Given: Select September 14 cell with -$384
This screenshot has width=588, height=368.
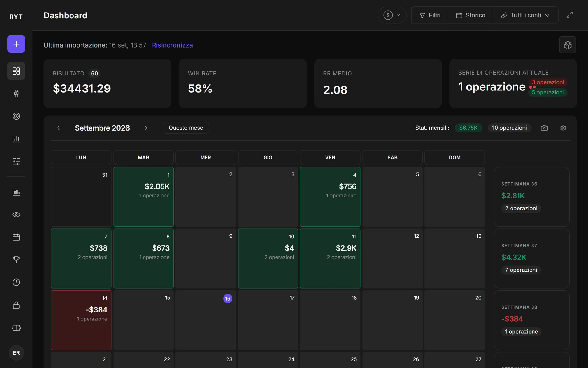Looking at the screenshot, I should click(x=81, y=320).
